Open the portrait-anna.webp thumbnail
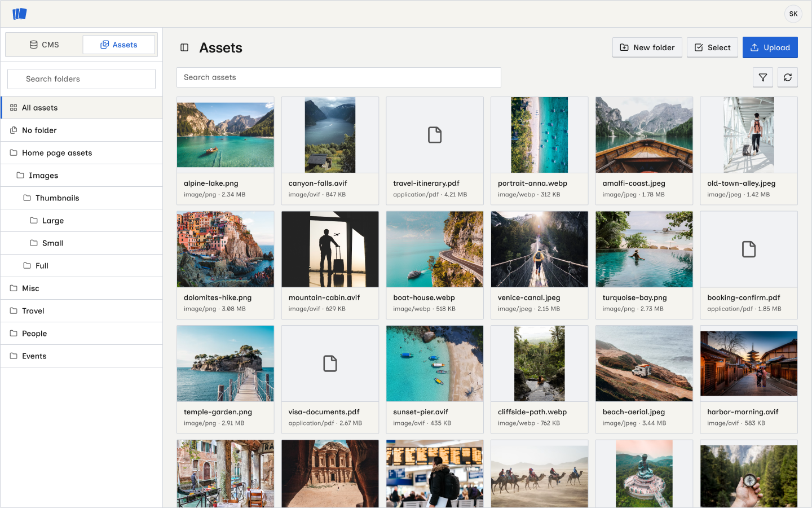812x508 pixels. pyautogui.click(x=539, y=135)
